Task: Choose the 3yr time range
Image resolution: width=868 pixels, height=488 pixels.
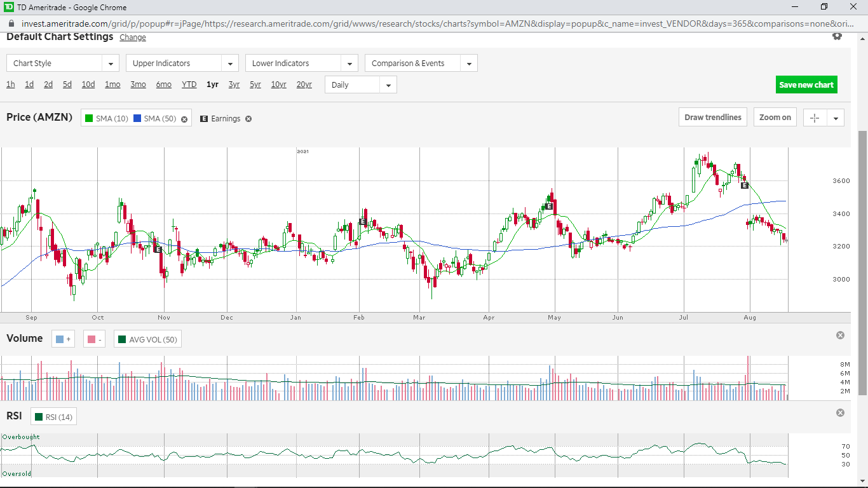Action: (x=234, y=85)
